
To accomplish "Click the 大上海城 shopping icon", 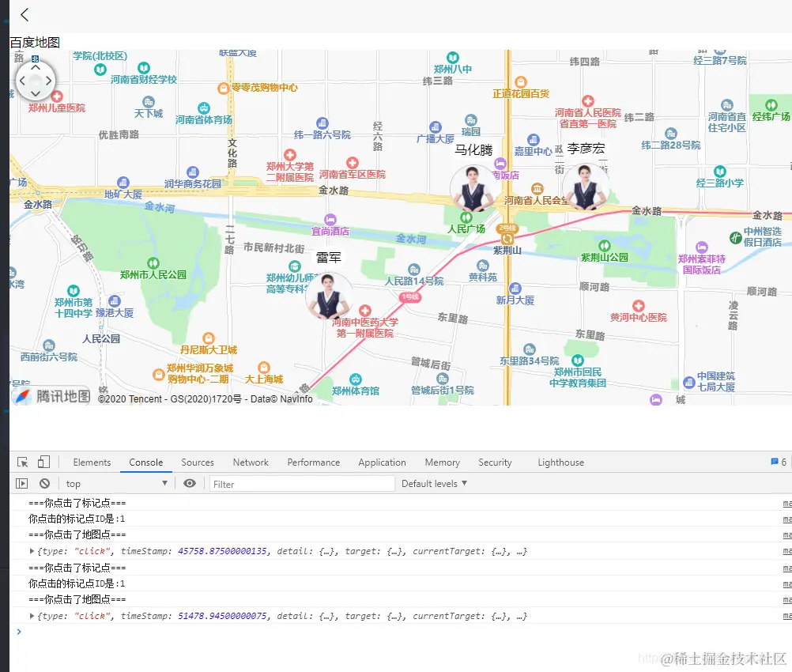I will click(264, 368).
